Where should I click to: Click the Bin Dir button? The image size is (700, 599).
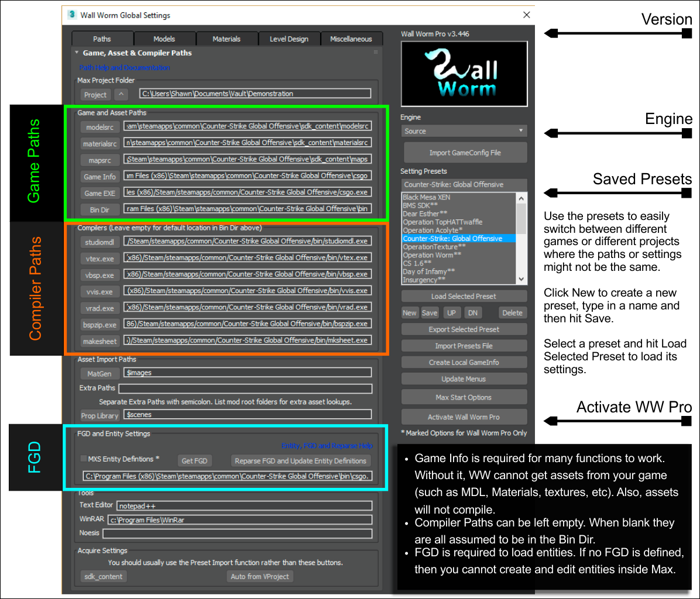click(x=99, y=209)
